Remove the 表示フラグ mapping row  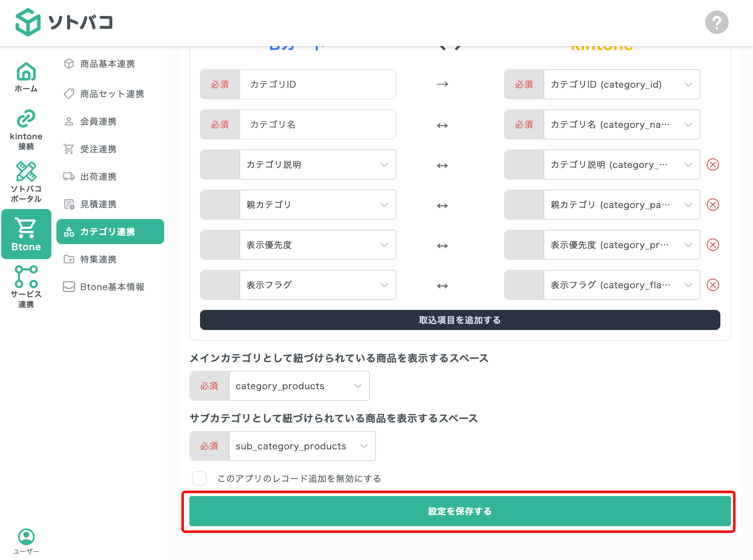point(713,285)
